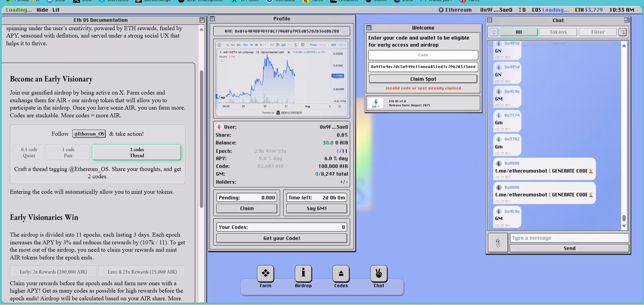The image size is (644, 305).
Task: Toggle chart to MCap view
Action: pyautogui.click(x=322, y=45)
